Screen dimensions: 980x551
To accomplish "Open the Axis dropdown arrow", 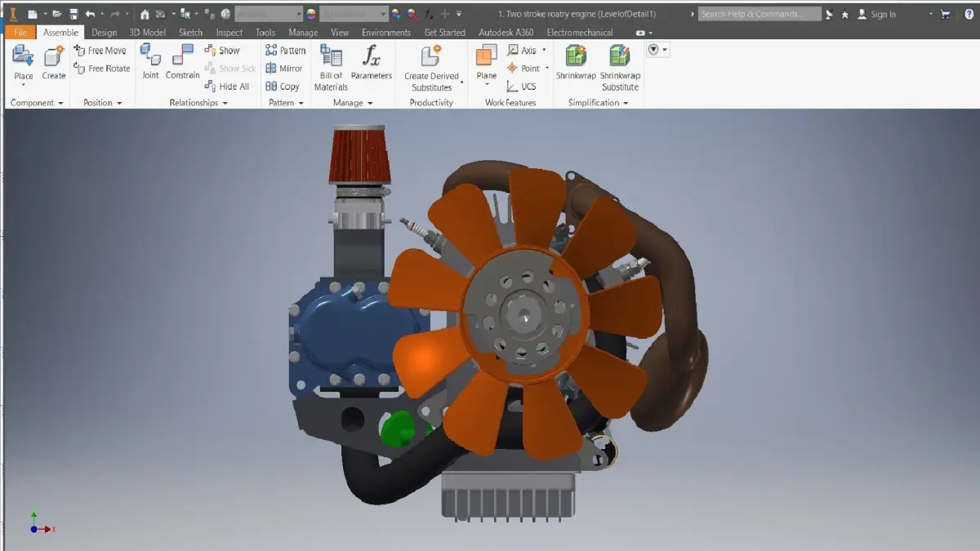I will coord(545,51).
